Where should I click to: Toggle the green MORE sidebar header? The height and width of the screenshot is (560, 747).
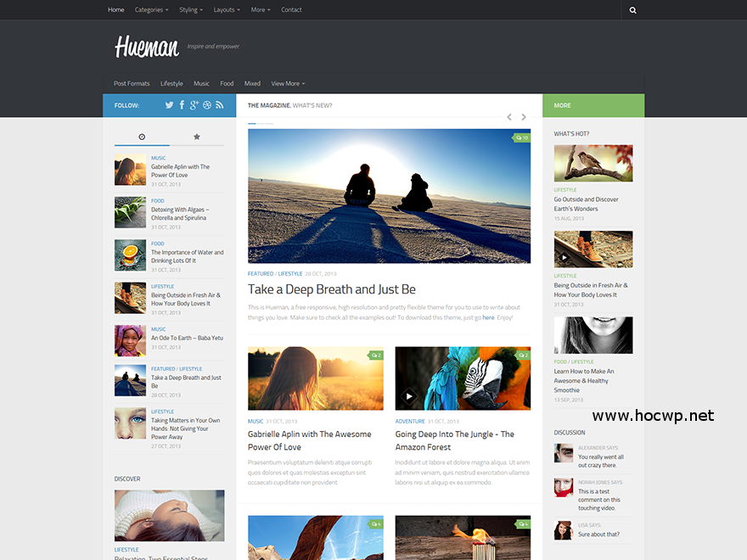[593, 105]
